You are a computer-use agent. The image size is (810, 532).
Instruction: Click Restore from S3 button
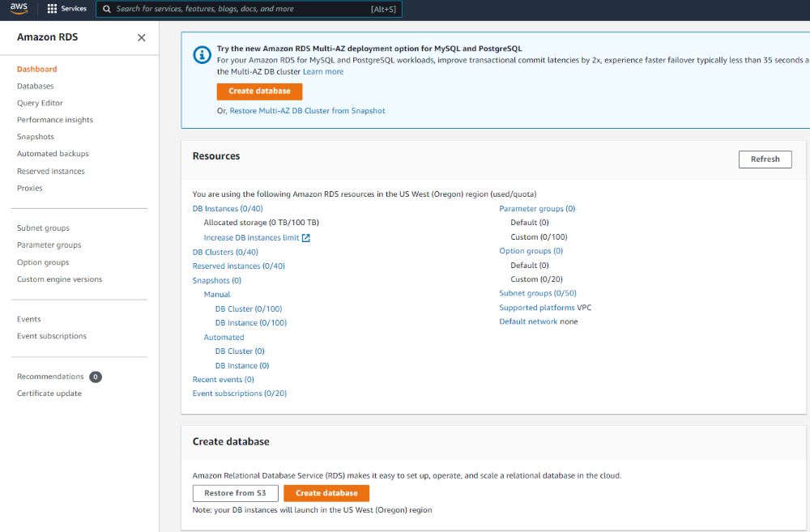click(x=235, y=493)
